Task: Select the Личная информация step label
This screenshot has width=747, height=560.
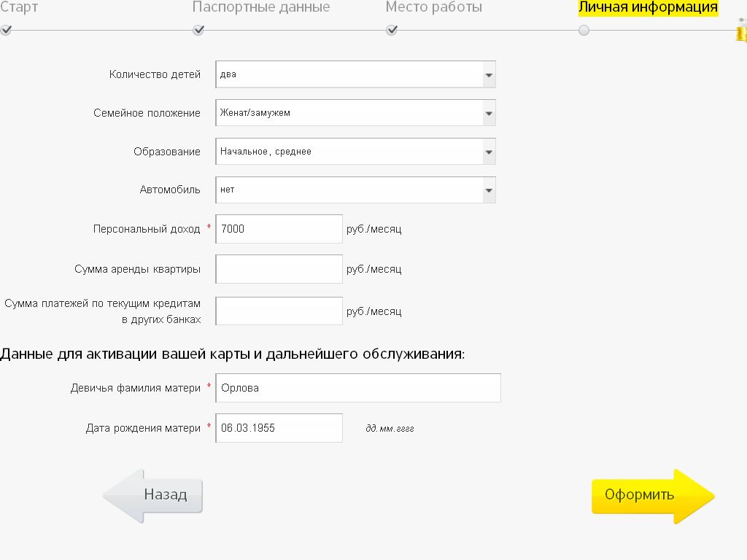Action: coord(648,8)
